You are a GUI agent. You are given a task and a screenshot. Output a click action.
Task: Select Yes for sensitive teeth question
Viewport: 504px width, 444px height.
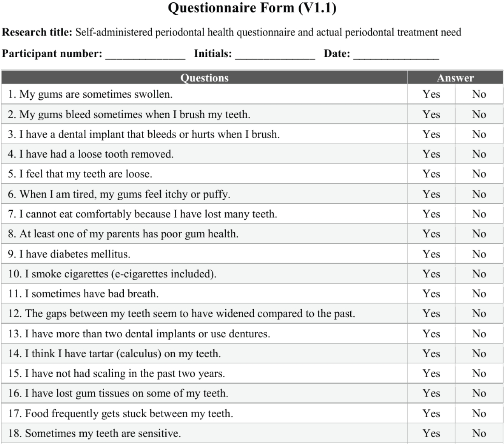(x=431, y=433)
